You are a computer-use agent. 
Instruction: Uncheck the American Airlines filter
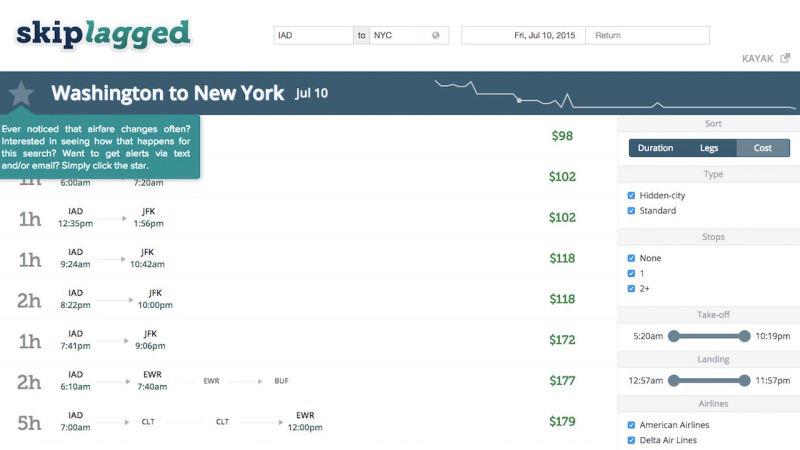631,425
